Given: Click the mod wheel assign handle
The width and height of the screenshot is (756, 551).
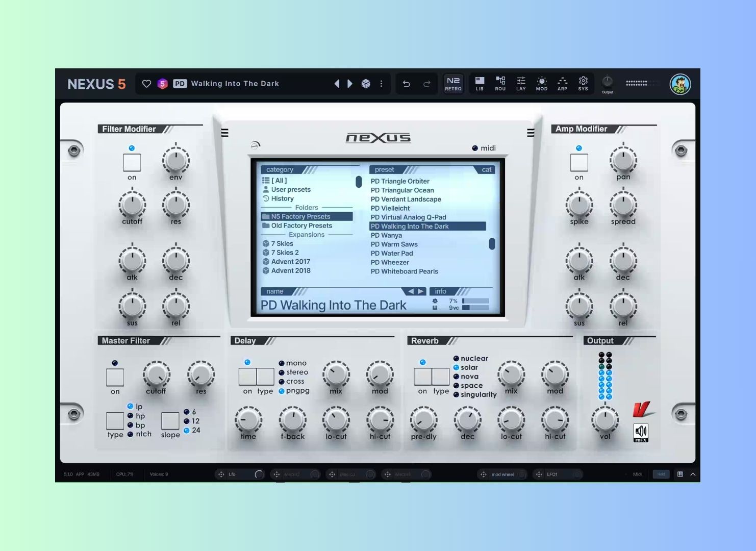Looking at the screenshot, I should [x=483, y=474].
